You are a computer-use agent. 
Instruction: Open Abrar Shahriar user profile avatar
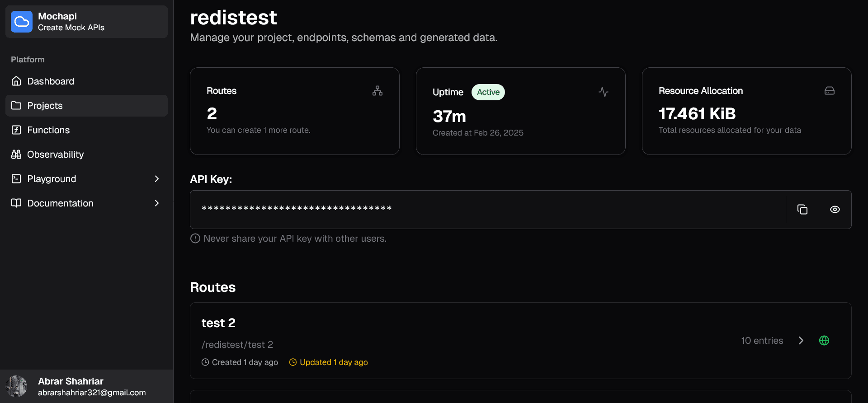click(x=16, y=386)
